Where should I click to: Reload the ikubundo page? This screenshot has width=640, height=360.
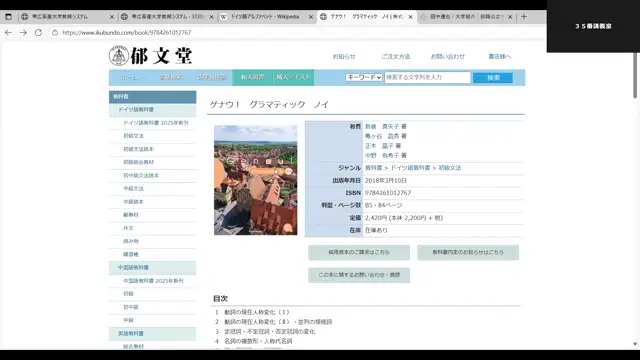(38, 32)
